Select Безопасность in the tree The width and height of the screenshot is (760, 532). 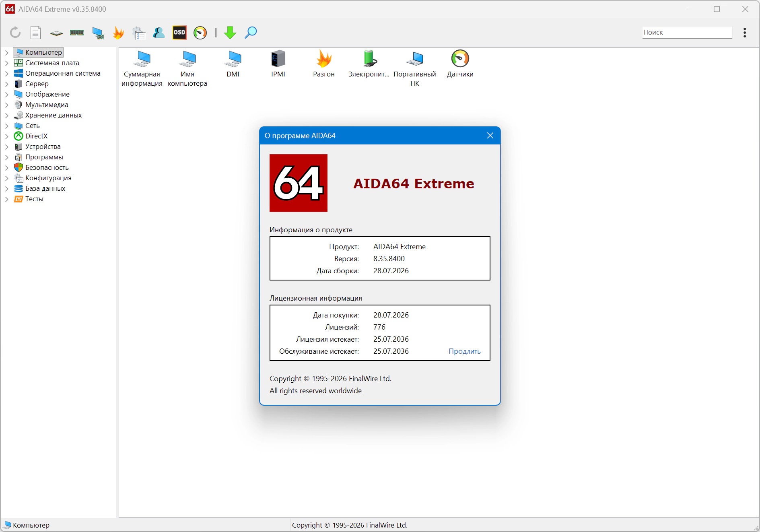point(41,167)
